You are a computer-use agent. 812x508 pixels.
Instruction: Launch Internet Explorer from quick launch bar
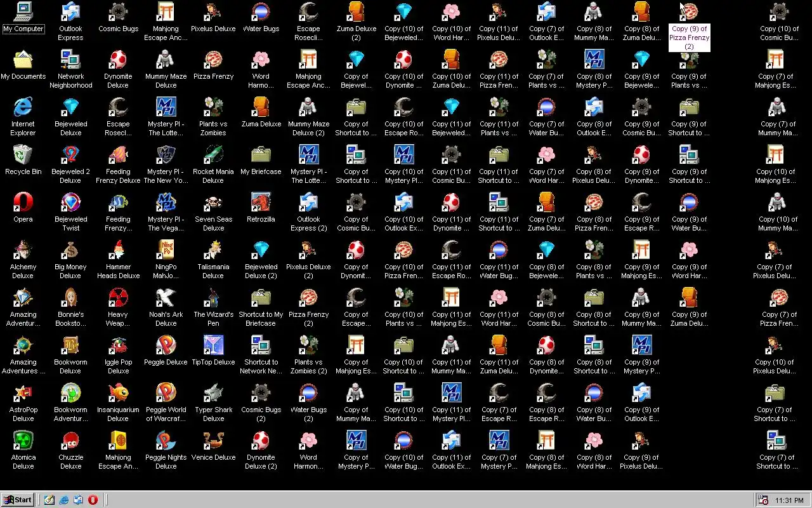[x=64, y=500]
